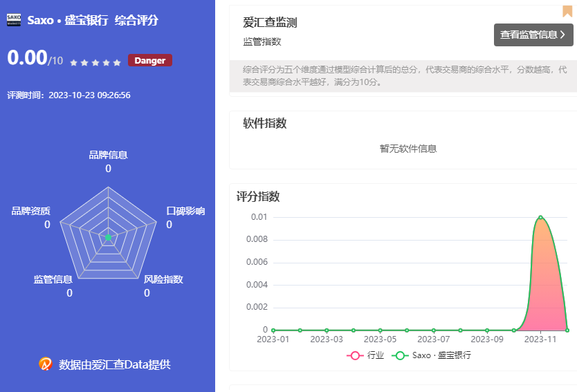Image resolution: width=577 pixels, height=392 pixels.
Task: Click the Saxo Markets logo icon
Action: [x=14, y=20]
